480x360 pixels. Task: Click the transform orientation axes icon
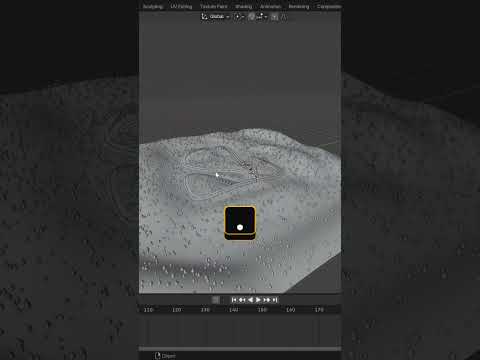point(204,16)
